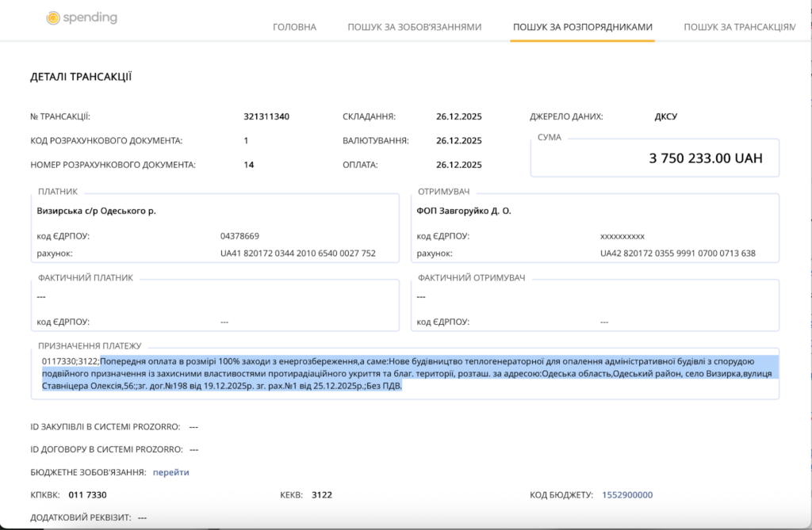Click the Оплата date value
812x530 pixels.
(x=458, y=165)
